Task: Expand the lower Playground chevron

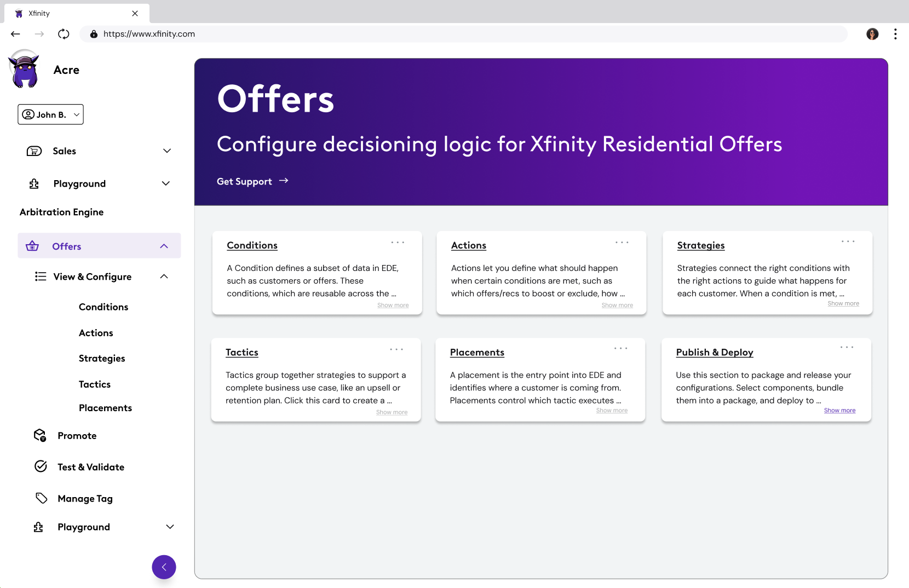Action: coord(170,527)
